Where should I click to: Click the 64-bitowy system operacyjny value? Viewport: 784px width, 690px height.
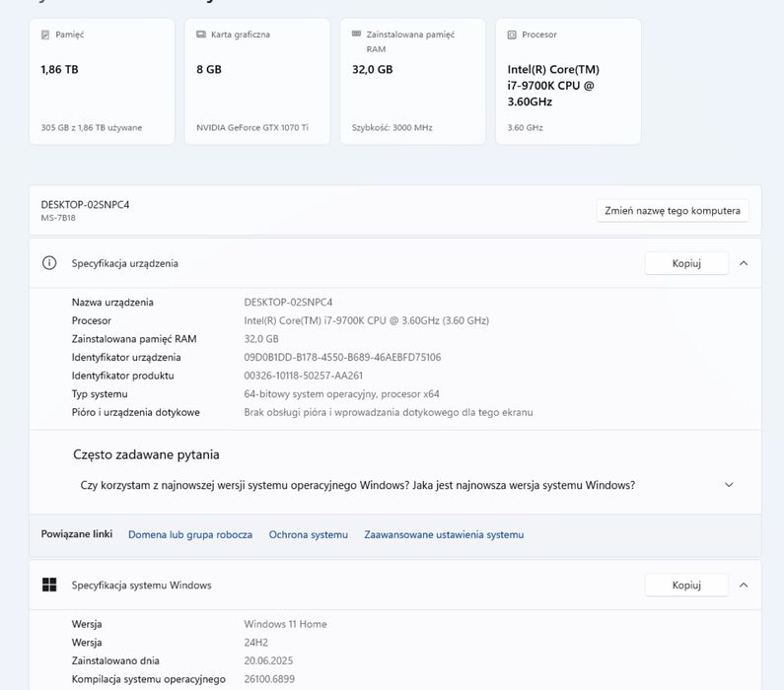click(x=341, y=394)
